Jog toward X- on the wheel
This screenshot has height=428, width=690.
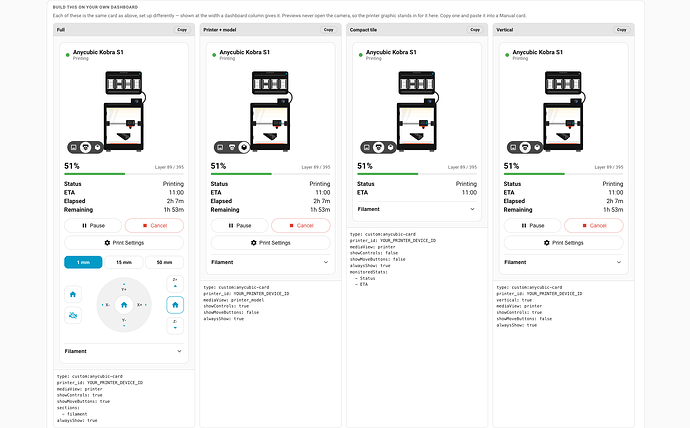[106, 304]
